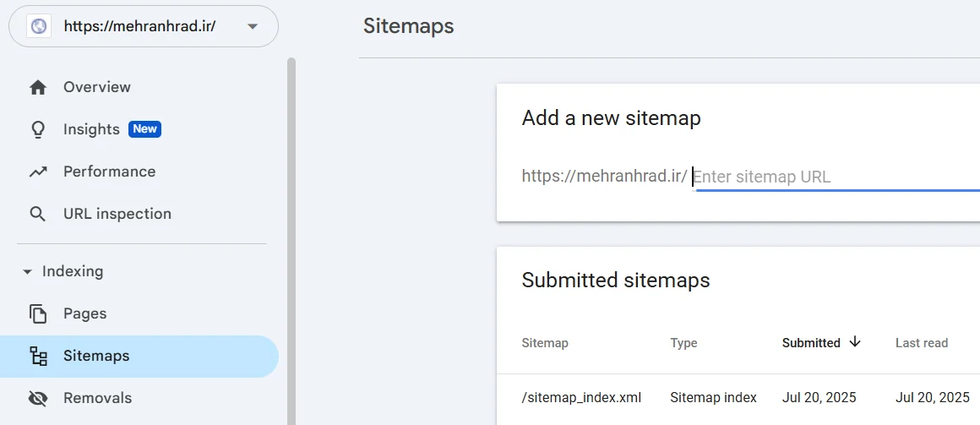Click the Last read column header
Image resolution: width=980 pixels, height=425 pixels.
[921, 343]
